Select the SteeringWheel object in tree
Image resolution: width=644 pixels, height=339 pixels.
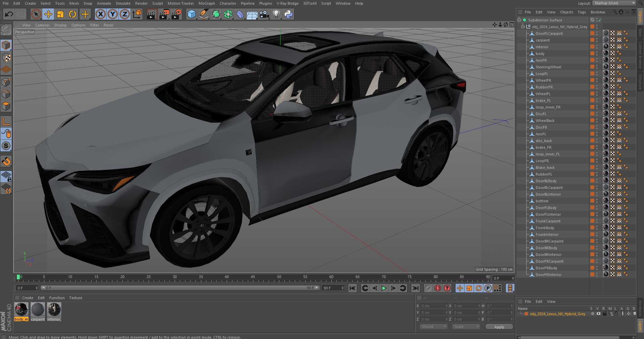pos(548,67)
